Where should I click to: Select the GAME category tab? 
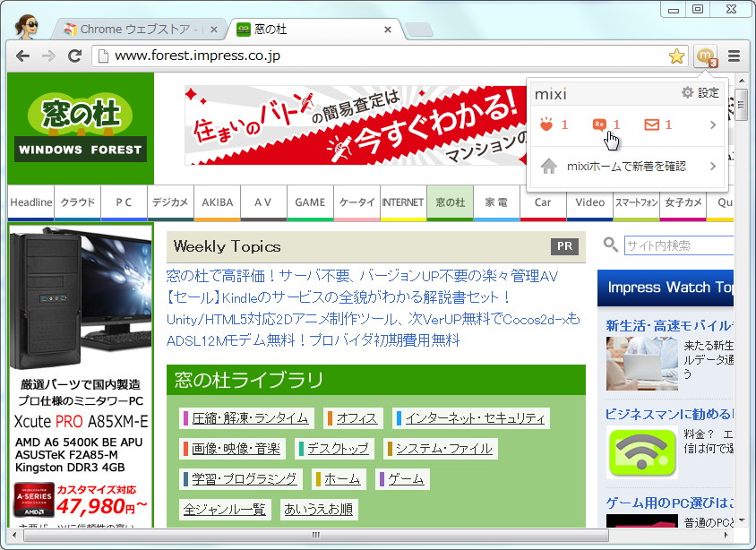[x=310, y=202]
